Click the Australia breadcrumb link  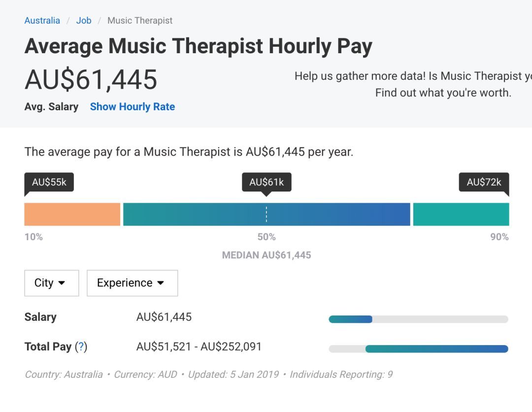tap(42, 21)
